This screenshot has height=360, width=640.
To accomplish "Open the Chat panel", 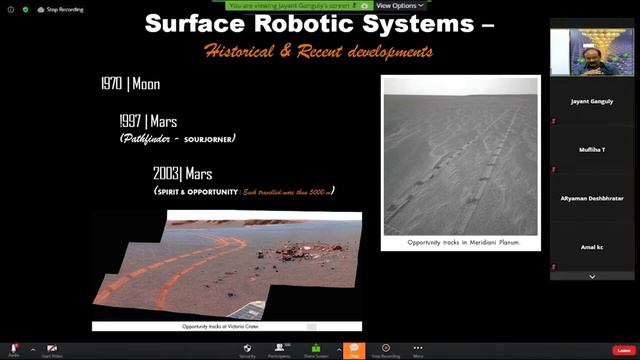I will tap(354, 351).
